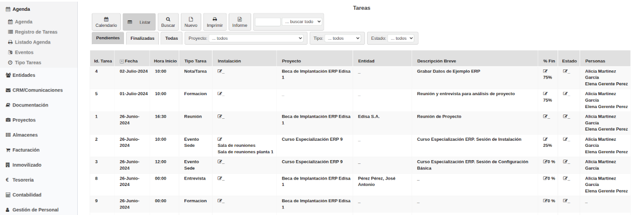Edit Instalación icon for task 4 row
The width and height of the screenshot is (644, 215).
pyautogui.click(x=220, y=71)
